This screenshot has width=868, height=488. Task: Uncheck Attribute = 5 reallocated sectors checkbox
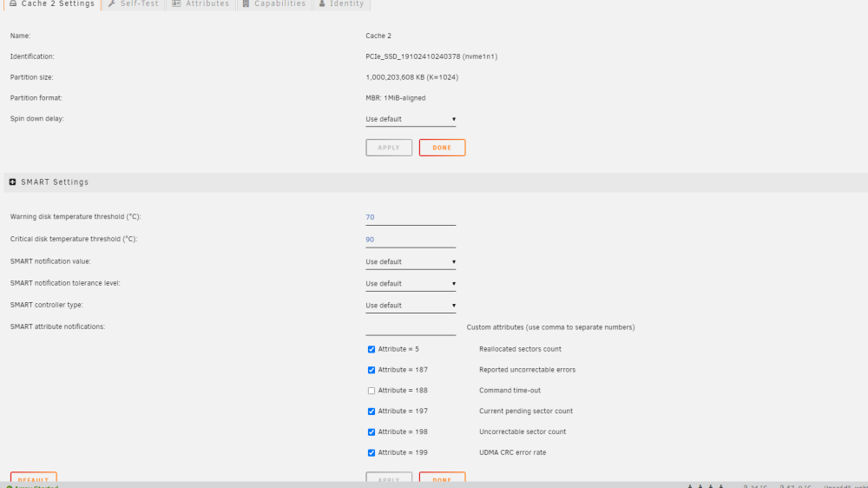pos(372,350)
